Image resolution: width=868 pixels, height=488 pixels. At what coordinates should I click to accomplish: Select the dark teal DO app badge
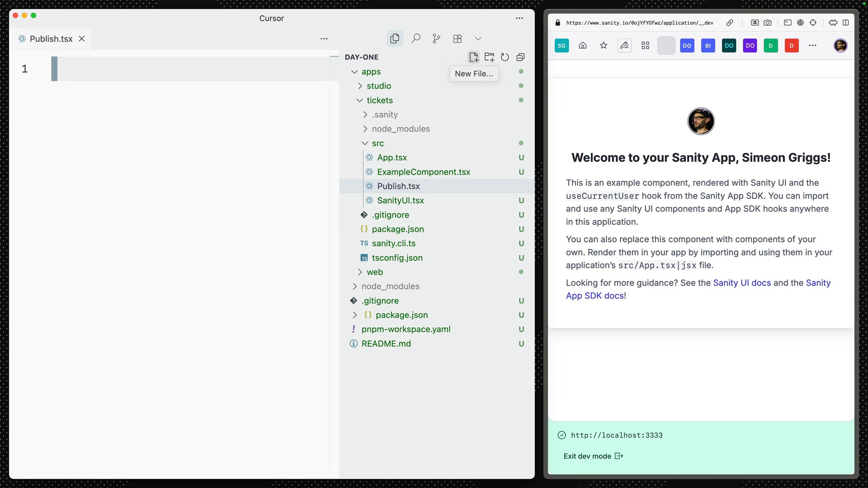(729, 45)
